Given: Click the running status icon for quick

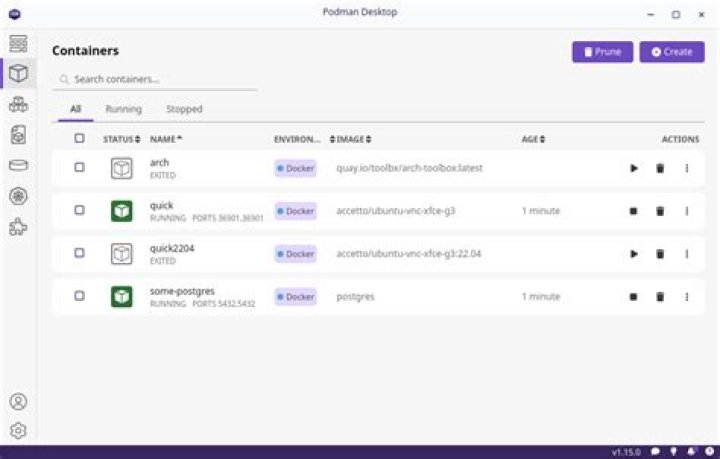Looking at the screenshot, I should coord(122,211).
